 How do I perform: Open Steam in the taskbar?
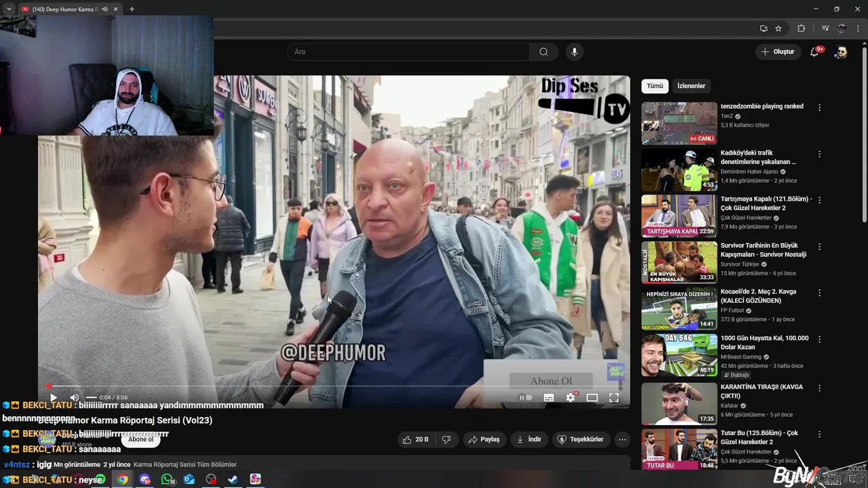(233, 479)
